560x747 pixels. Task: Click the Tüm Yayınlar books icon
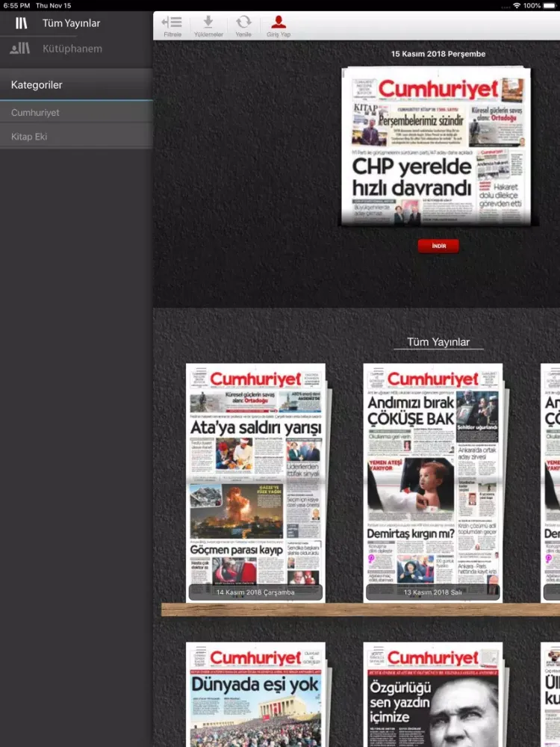22,23
